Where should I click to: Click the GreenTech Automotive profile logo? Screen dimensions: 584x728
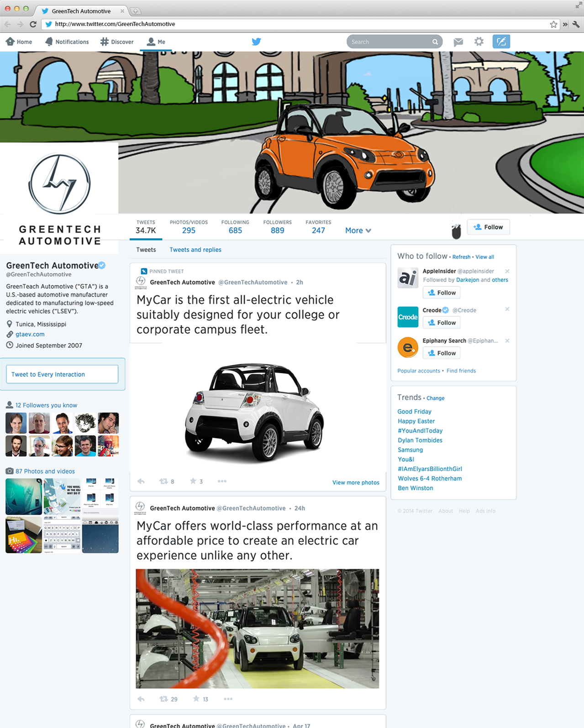pos(59,198)
